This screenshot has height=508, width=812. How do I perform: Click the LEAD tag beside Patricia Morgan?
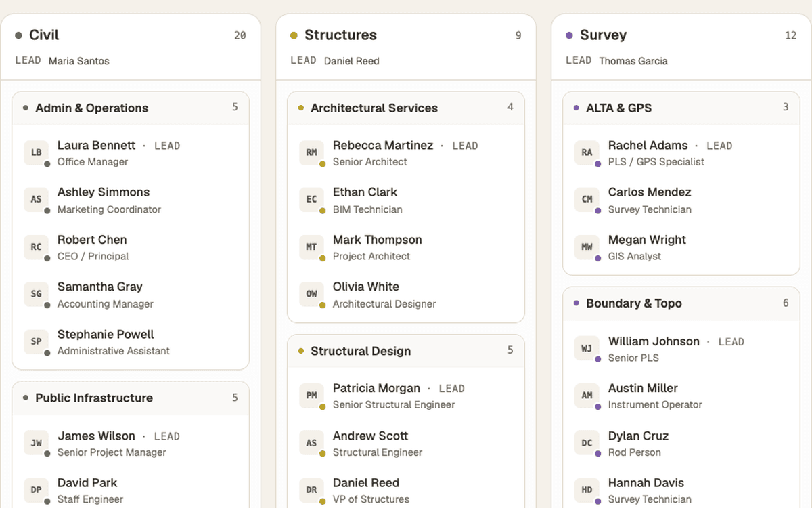point(452,389)
